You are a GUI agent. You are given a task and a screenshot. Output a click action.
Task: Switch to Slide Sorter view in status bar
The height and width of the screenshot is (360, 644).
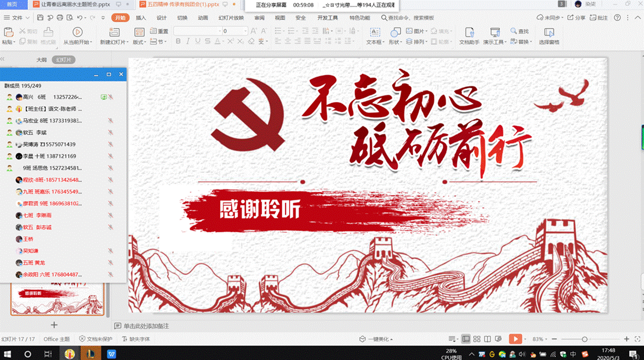pyautogui.click(x=476, y=339)
